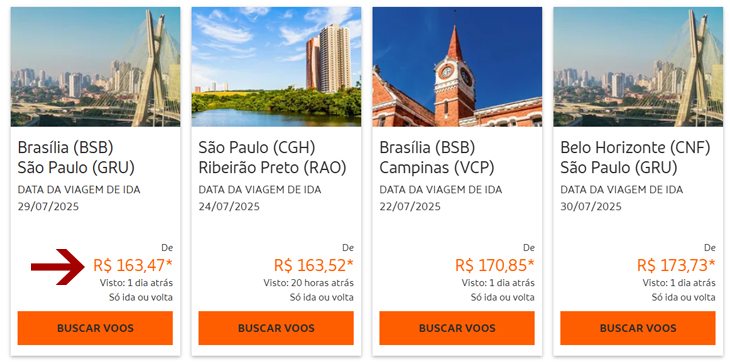Open the Ribeirão Preto riverside tower photo
Image resolution: width=730 pixels, height=362 pixels.
pyautogui.click(x=276, y=67)
